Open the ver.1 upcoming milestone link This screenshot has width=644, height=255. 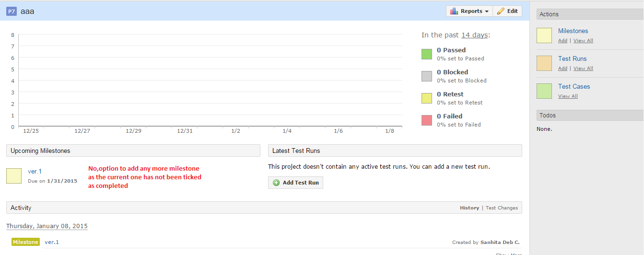point(35,171)
